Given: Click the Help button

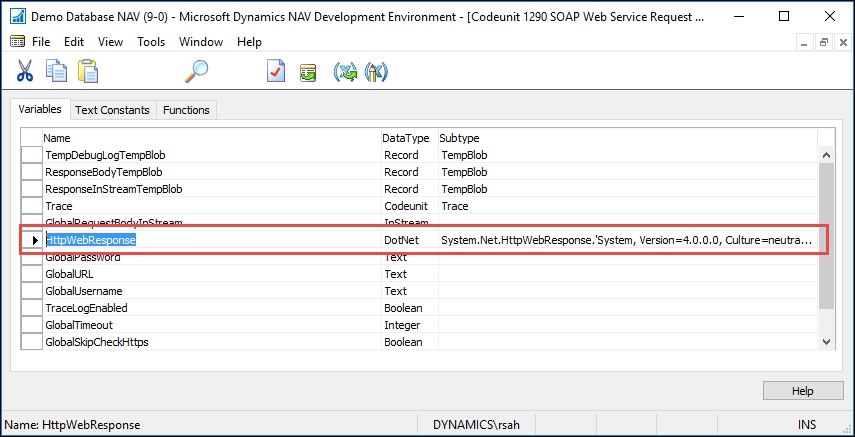Looking at the screenshot, I should pos(803,391).
